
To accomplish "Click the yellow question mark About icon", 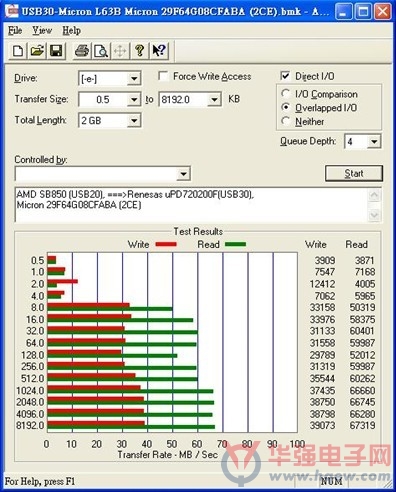I will point(139,51).
